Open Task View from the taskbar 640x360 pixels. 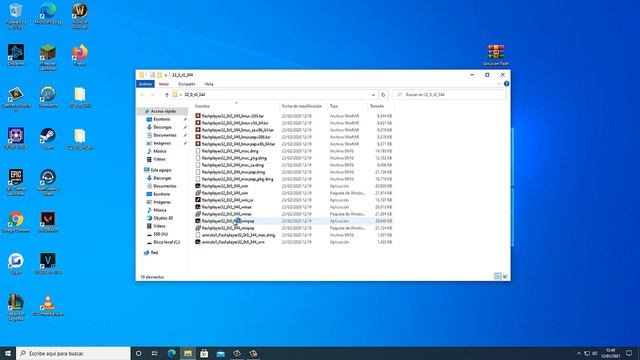[155, 353]
